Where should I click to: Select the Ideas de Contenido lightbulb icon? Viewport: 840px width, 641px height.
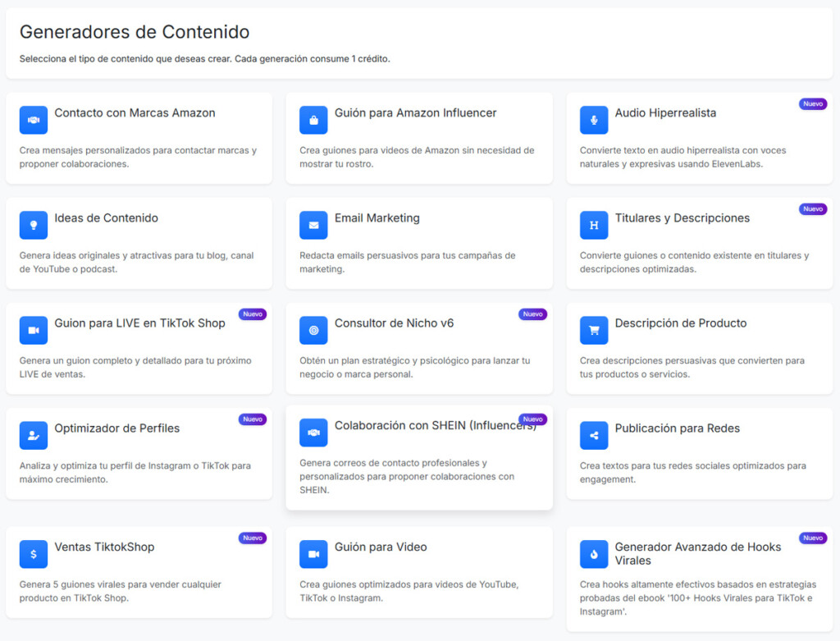pyautogui.click(x=33, y=225)
